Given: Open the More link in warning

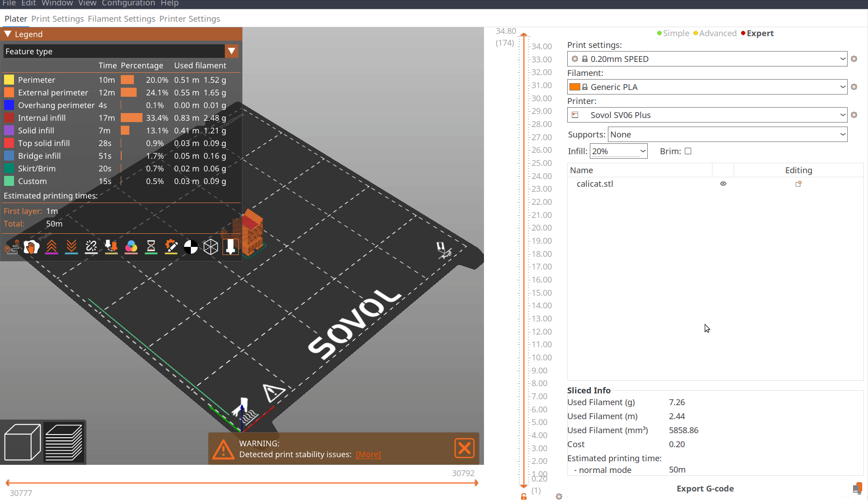Looking at the screenshot, I should (x=368, y=455).
